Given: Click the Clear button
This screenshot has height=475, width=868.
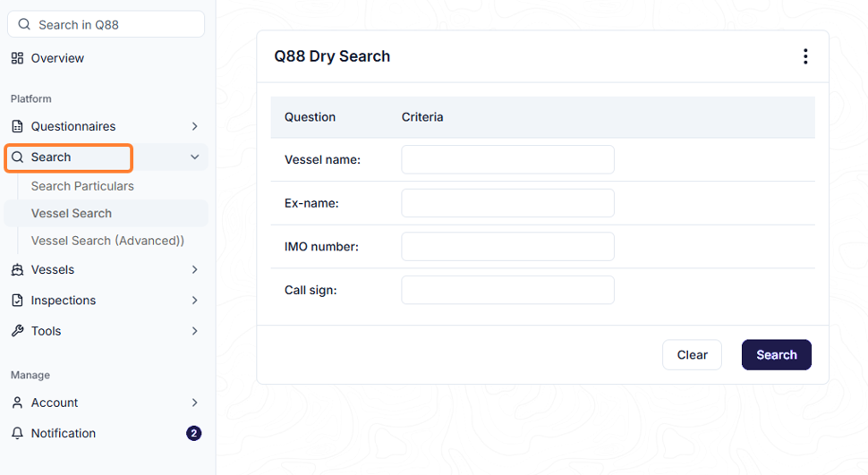Looking at the screenshot, I should point(692,355).
